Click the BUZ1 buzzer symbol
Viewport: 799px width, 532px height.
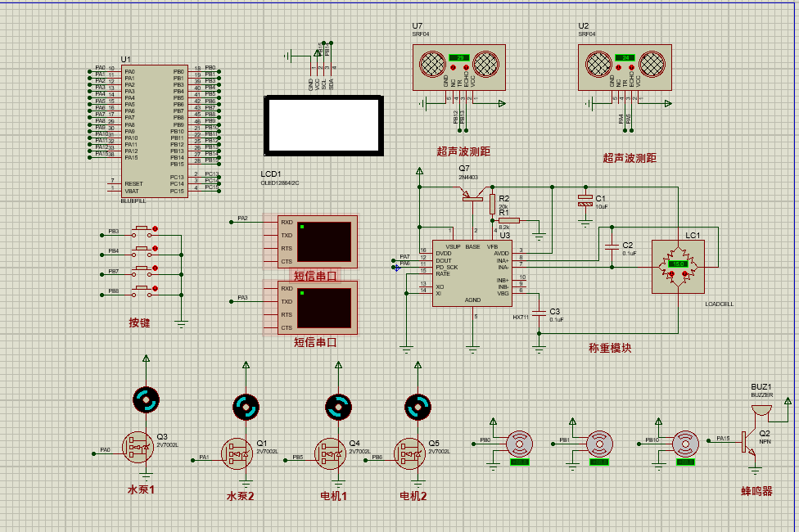(762, 410)
